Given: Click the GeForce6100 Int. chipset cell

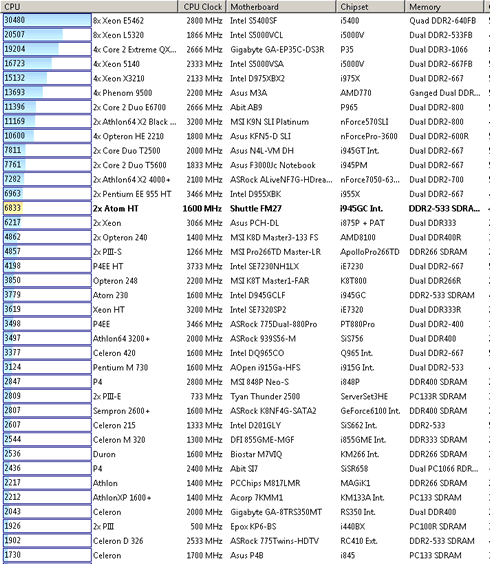Looking at the screenshot, I should (370, 411).
